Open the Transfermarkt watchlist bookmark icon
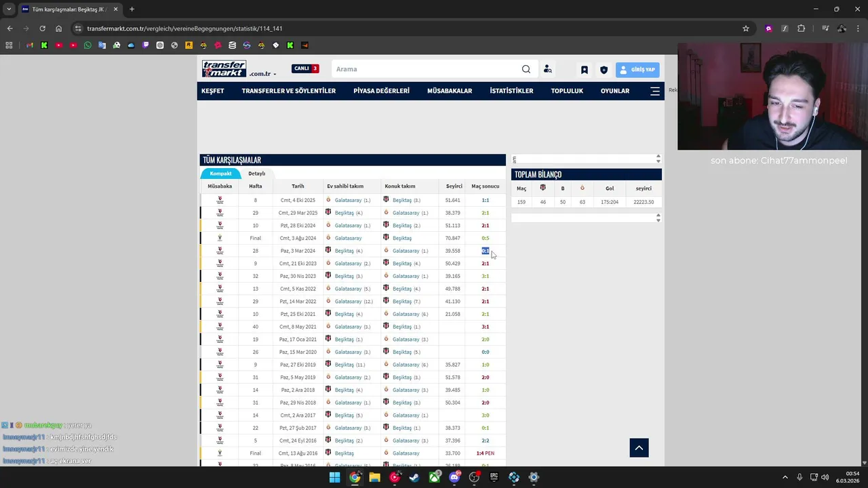868x488 pixels. 584,70
